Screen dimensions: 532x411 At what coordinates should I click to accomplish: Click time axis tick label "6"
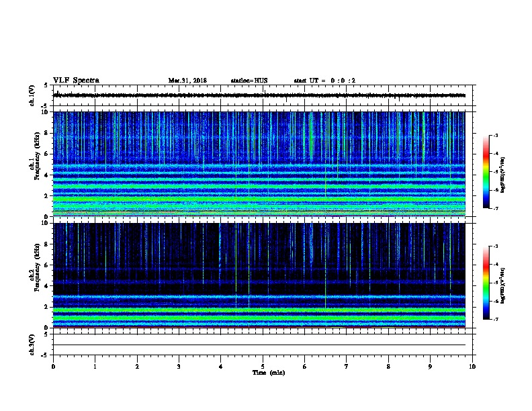point(304,367)
